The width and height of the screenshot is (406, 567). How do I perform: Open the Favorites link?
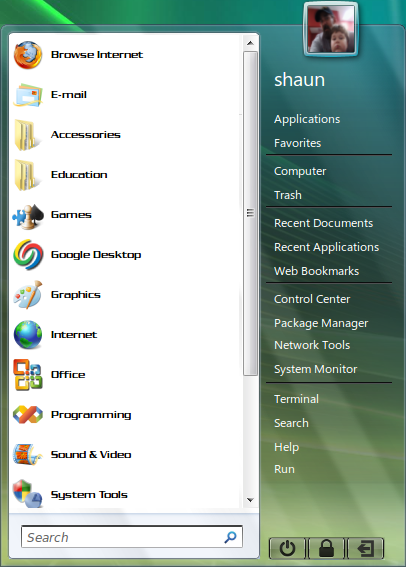pos(298,143)
